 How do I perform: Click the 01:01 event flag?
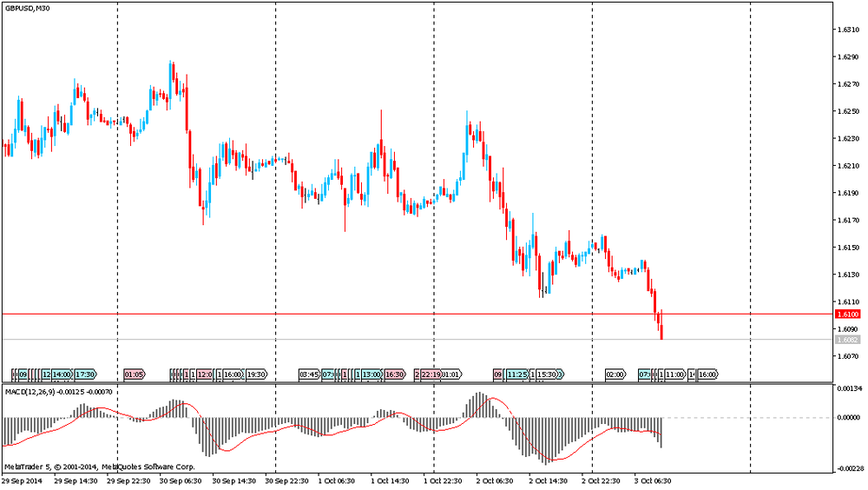452,374
